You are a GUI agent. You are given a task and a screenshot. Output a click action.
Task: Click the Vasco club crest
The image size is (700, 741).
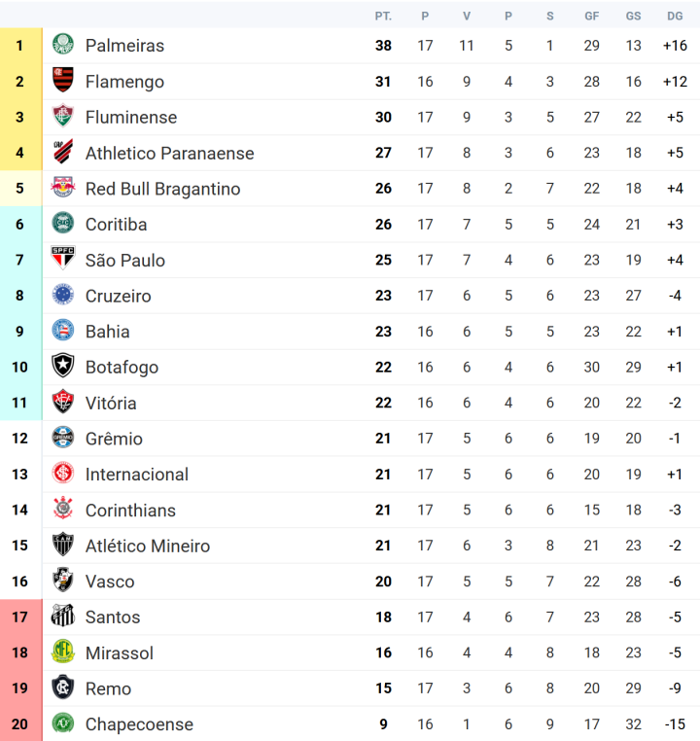[x=63, y=580]
